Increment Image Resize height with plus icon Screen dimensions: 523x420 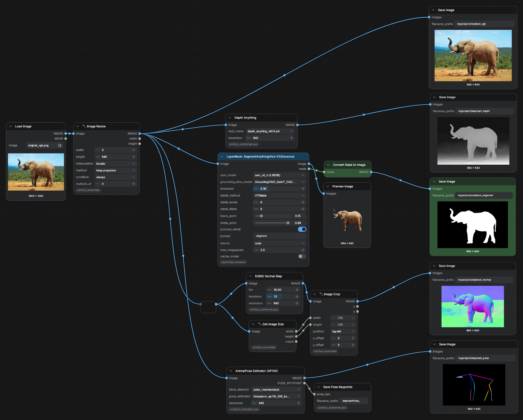[134, 157]
